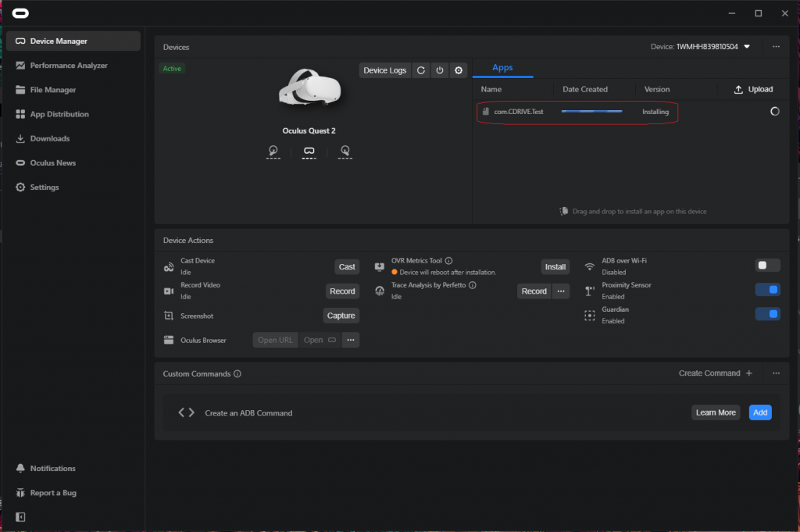Open Oculus Browser more options
This screenshot has height=532, width=800.
[351, 341]
